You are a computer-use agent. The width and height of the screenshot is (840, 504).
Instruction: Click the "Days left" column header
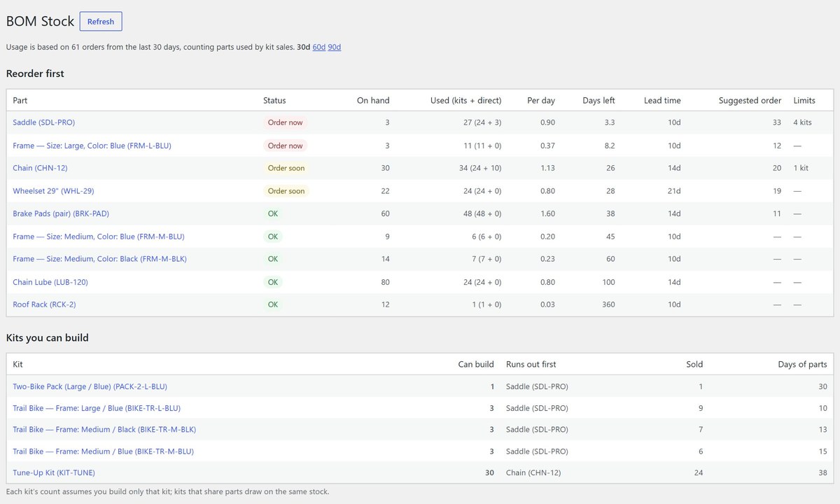coord(598,100)
